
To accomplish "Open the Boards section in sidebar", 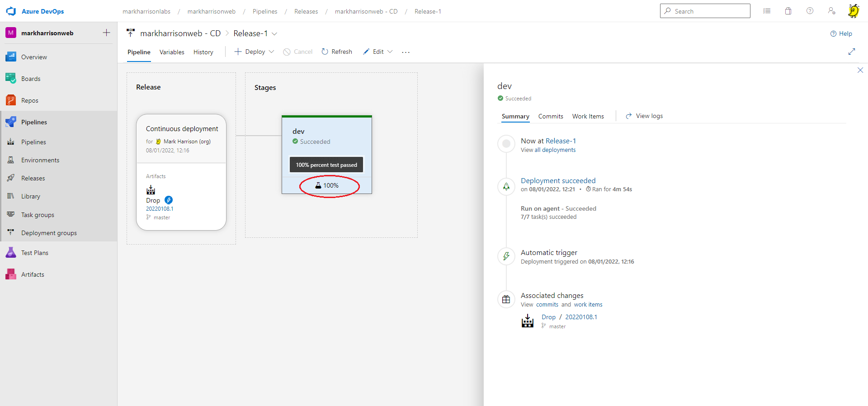I will 30,79.
